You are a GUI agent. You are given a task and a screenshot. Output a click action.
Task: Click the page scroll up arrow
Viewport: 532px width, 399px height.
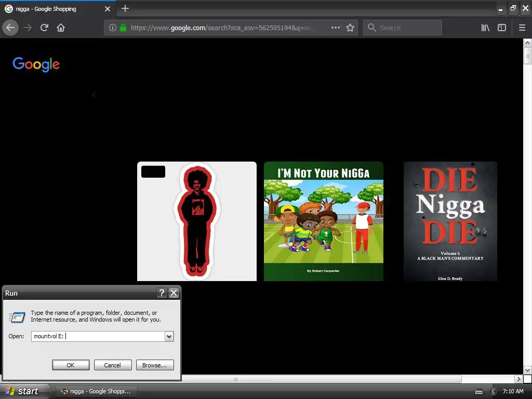[527, 43]
